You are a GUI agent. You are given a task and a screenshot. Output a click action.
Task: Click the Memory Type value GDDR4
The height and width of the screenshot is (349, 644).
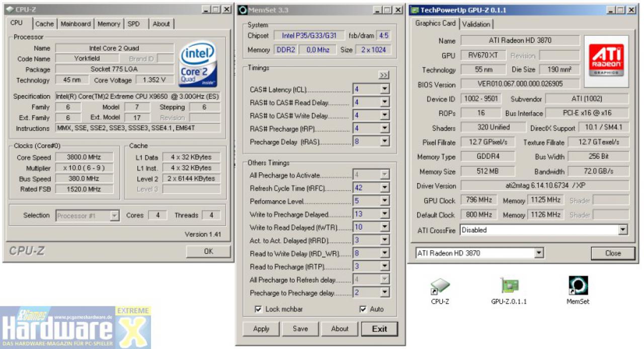point(488,156)
